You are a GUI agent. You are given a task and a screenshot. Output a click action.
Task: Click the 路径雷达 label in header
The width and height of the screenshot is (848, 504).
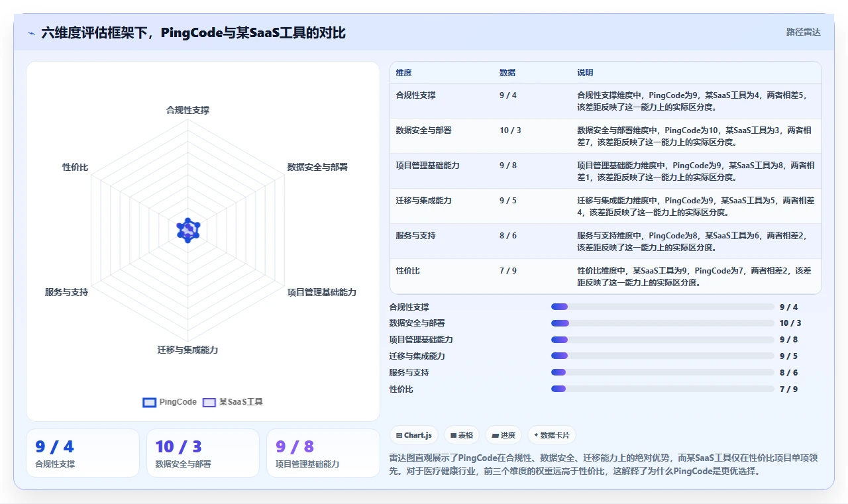[804, 32]
